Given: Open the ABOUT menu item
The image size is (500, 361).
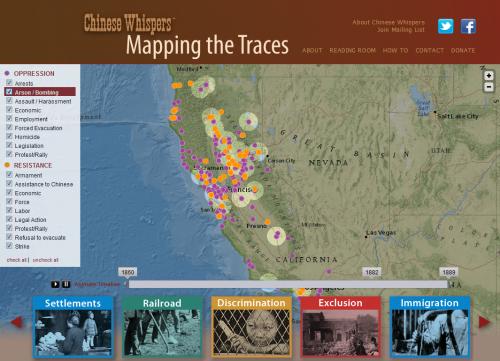Looking at the screenshot, I should pos(312,50).
